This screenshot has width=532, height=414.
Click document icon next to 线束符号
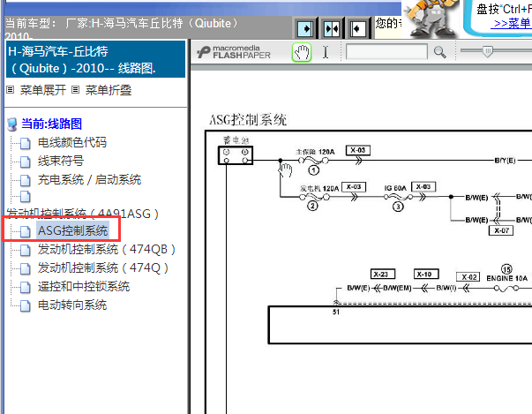pyautogui.click(x=25, y=162)
